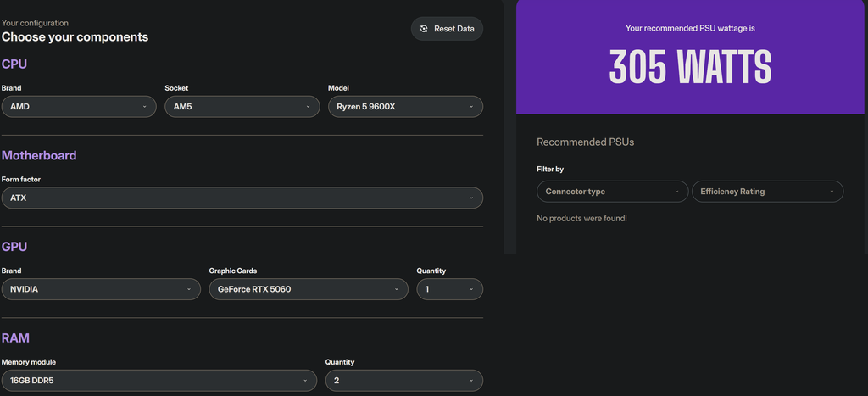This screenshot has height=396, width=868.
Task: Click the Recommended PSUs heading
Action: (585, 142)
